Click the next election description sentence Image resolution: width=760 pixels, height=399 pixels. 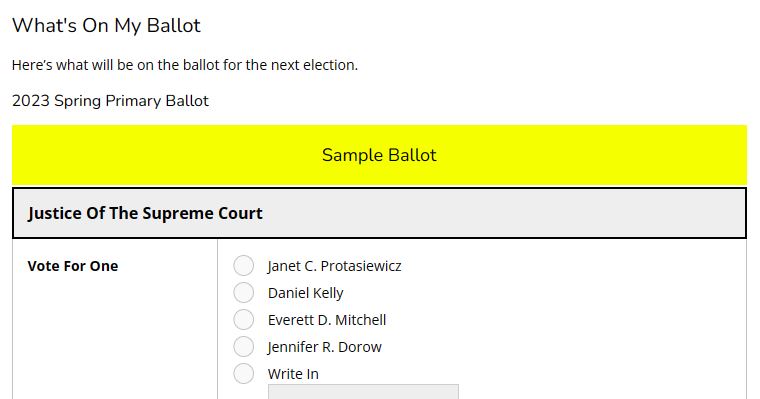(x=185, y=65)
